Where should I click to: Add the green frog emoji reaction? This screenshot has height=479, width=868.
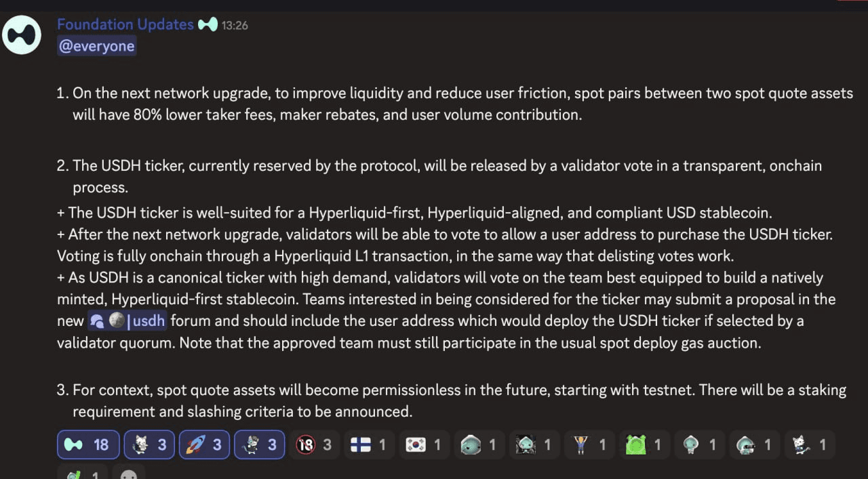pos(644,444)
